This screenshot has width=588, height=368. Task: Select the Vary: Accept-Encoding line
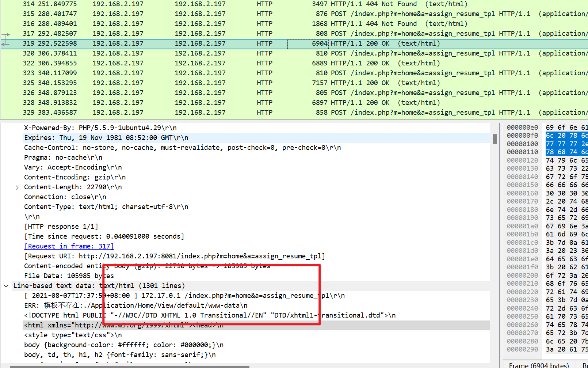pyautogui.click(x=73, y=167)
